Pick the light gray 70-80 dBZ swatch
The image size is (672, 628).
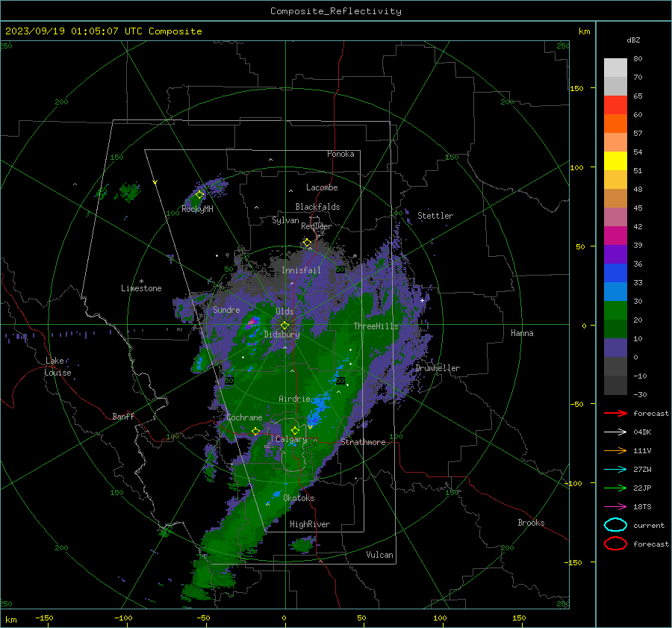(x=615, y=67)
